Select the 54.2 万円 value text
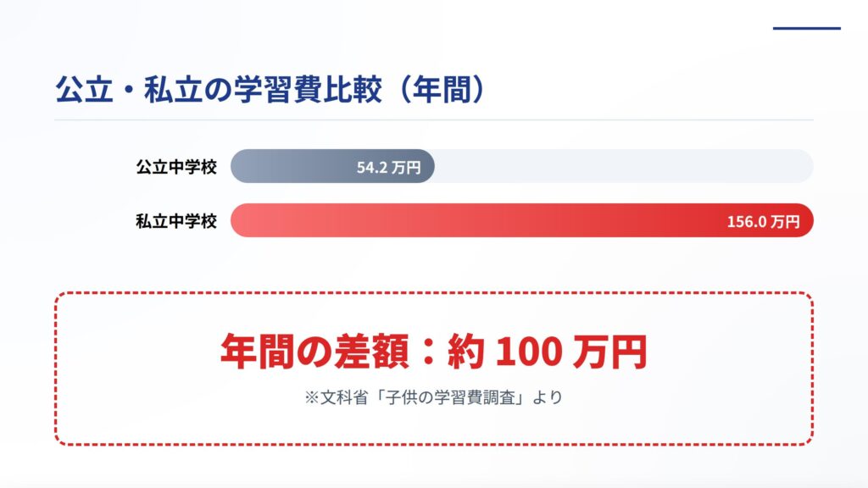The image size is (868, 488). [x=388, y=168]
